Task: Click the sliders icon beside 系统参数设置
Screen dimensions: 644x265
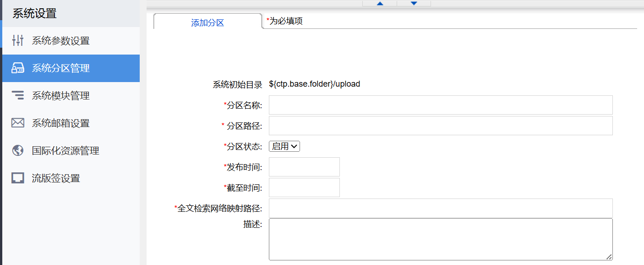Action: pos(17,40)
